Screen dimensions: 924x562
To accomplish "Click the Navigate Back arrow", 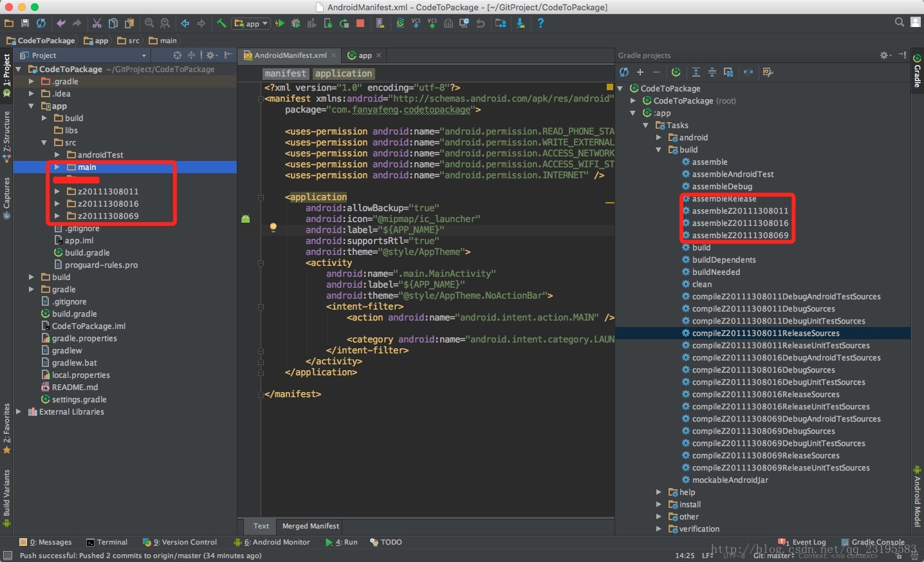I will (185, 23).
